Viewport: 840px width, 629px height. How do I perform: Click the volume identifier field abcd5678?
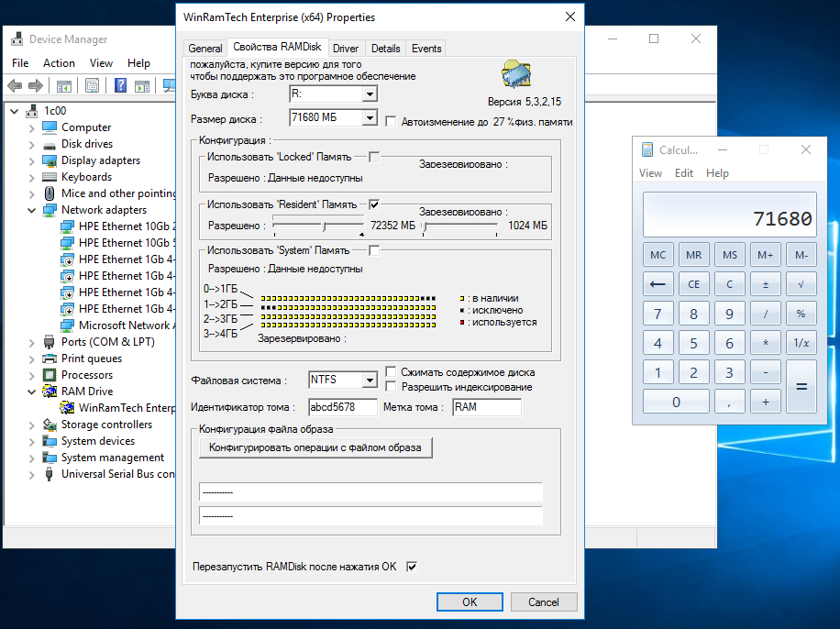343,407
